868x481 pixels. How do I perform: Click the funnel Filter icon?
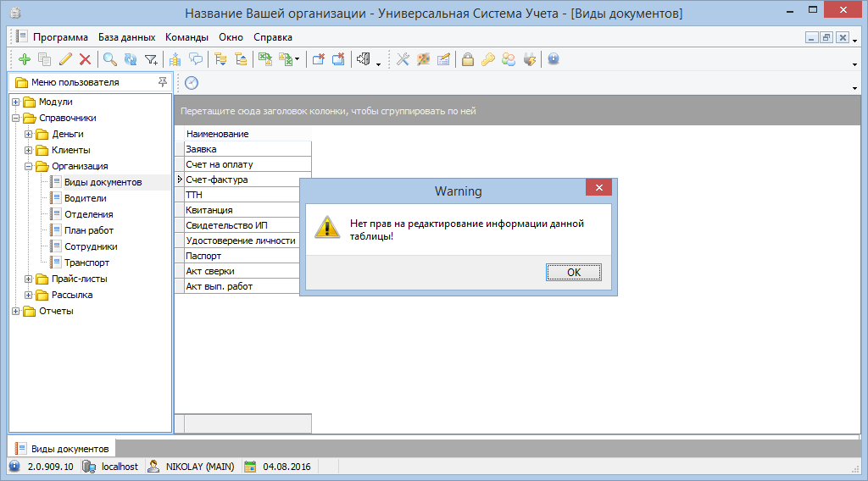point(151,59)
